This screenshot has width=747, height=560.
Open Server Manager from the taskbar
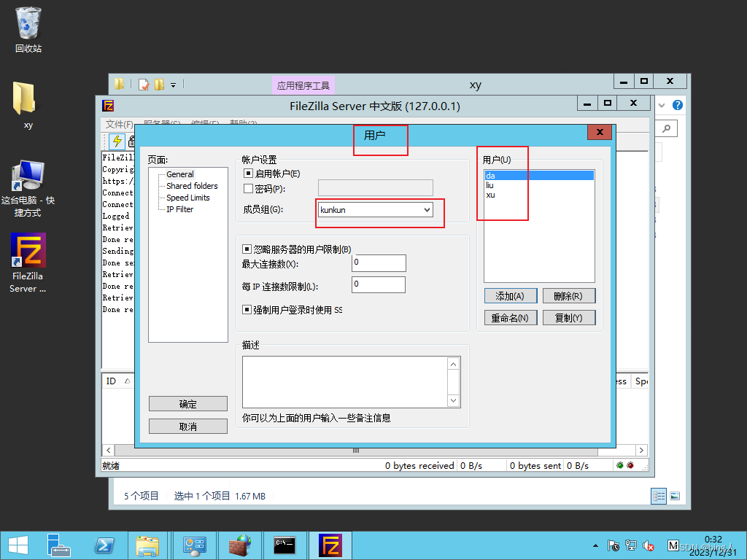(x=58, y=545)
